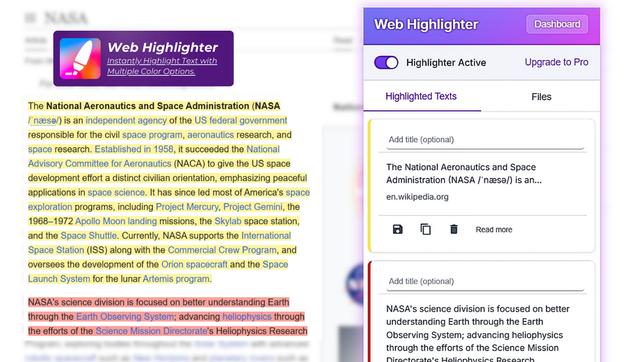Expand first highlight with Read more
The image size is (644, 362).
point(493,230)
